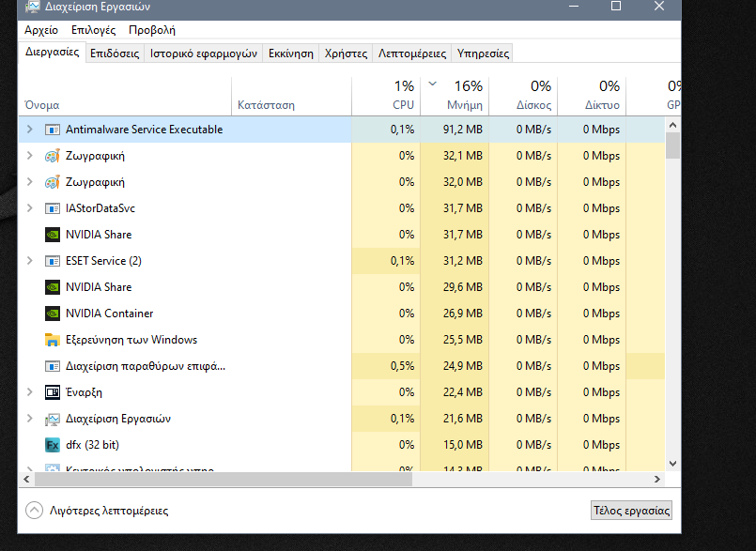756x551 pixels.
Task: Click the first NVIDIA Share icon
Action: click(53, 235)
